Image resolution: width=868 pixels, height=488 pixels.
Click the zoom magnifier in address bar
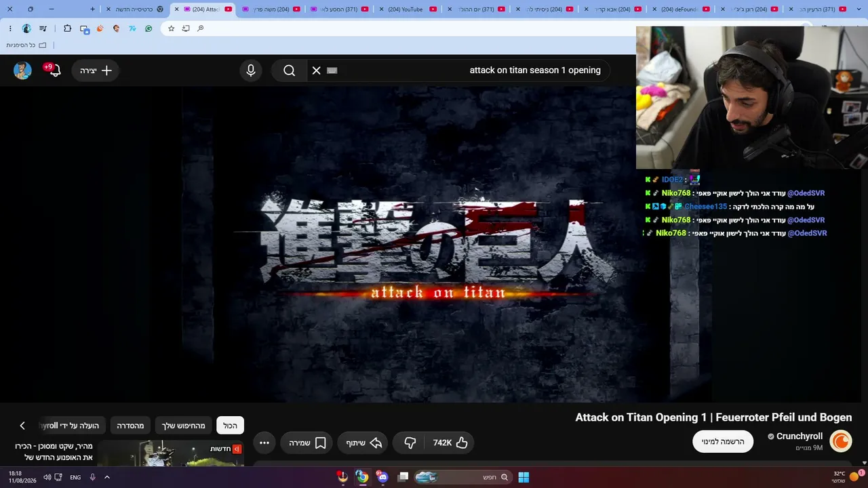201,28
